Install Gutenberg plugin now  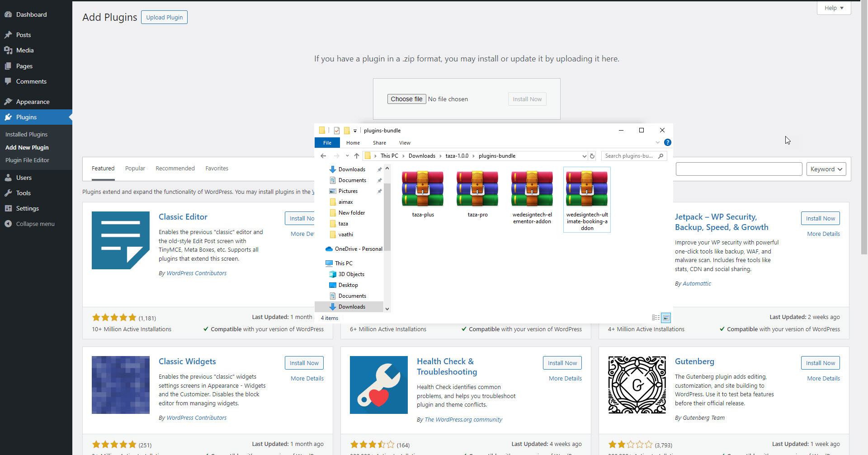(x=820, y=363)
